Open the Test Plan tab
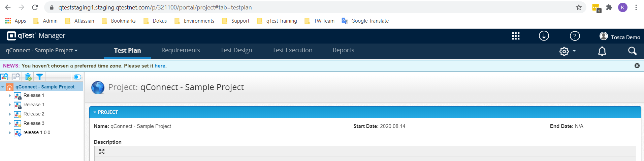Viewport: 644px width, 161px height. point(127,50)
